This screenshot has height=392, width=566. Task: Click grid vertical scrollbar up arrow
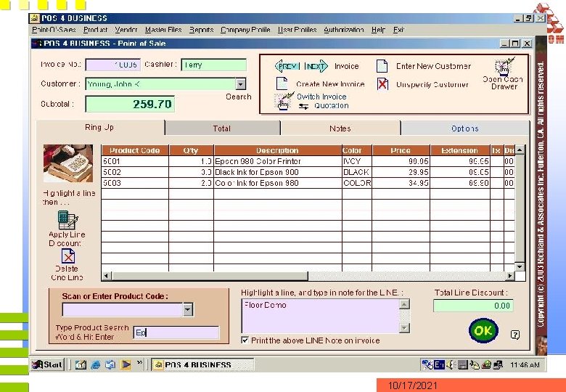tap(520, 150)
